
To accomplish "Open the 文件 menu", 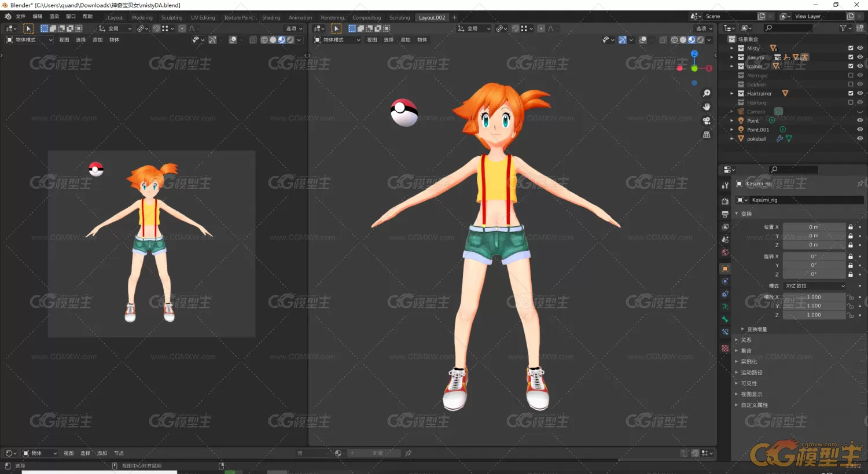I will pyautogui.click(x=21, y=16).
